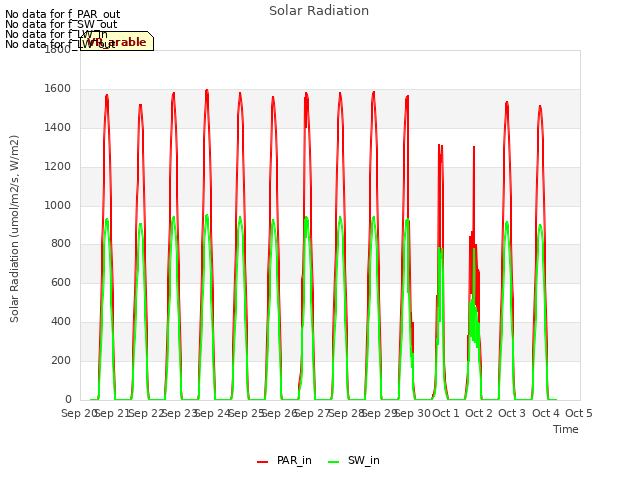The image size is (640, 480).
Task: Click the 200 y-axis tick label
Action: [61, 360]
